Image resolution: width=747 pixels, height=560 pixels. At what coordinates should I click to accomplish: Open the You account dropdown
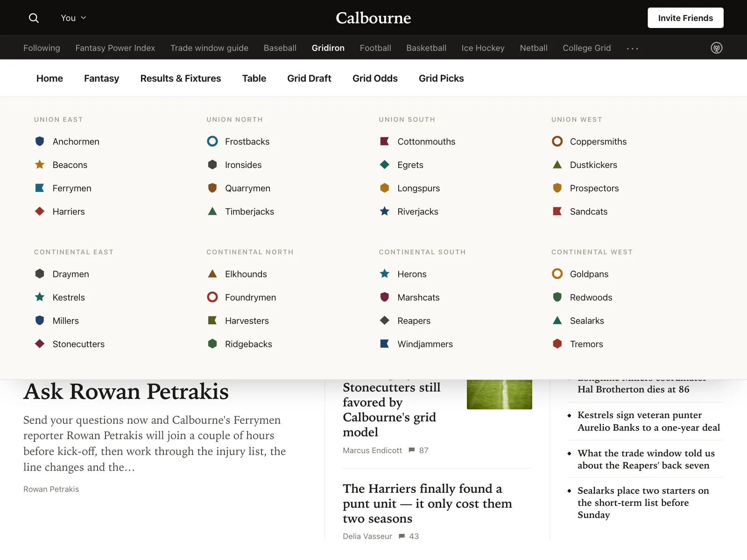click(73, 18)
